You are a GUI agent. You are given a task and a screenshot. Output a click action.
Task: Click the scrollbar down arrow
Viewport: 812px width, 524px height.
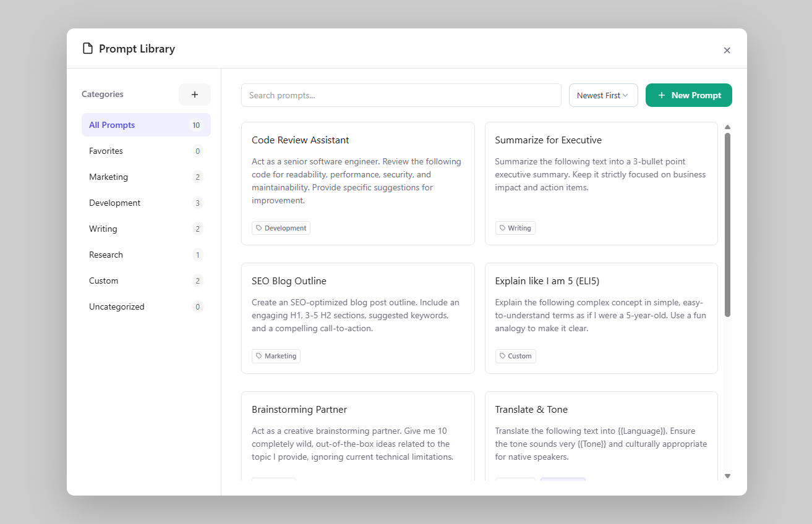pos(727,476)
